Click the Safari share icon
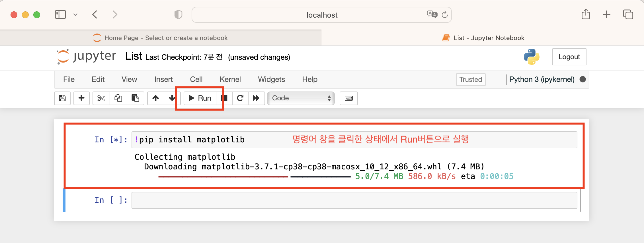644x243 pixels. pos(586,14)
